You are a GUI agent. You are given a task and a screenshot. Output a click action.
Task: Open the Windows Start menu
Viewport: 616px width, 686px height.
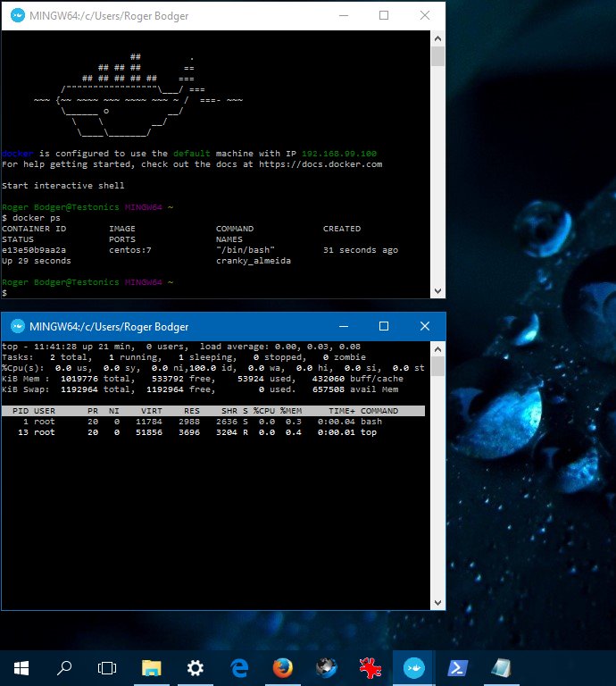(x=21, y=668)
